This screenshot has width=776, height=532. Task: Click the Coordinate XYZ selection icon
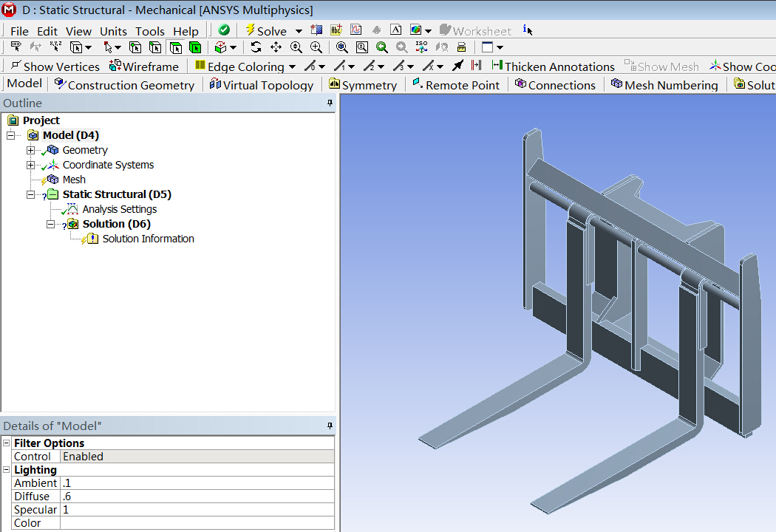55,47
